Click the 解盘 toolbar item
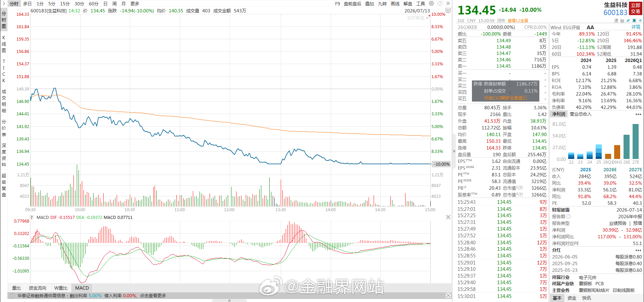The image size is (644, 302). coord(408,4)
